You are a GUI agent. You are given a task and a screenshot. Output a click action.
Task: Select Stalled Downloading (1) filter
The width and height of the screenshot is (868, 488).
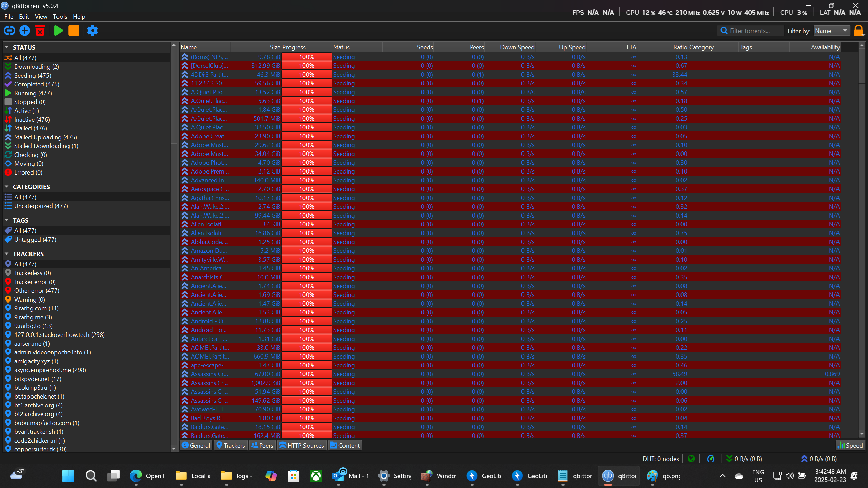87,146
